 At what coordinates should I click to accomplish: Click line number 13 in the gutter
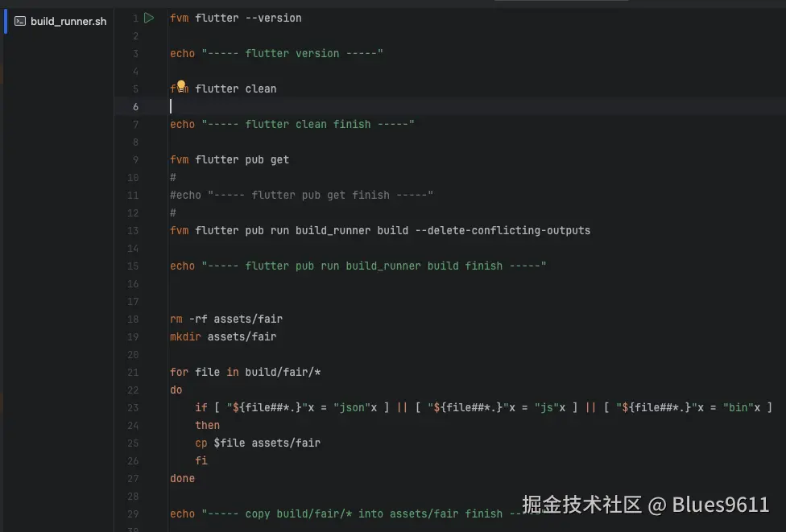coord(133,230)
